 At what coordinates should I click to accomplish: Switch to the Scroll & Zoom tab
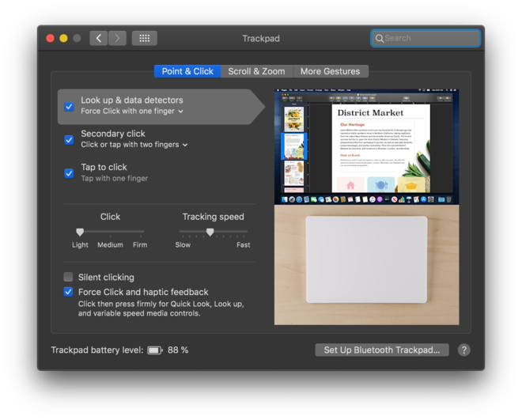256,71
